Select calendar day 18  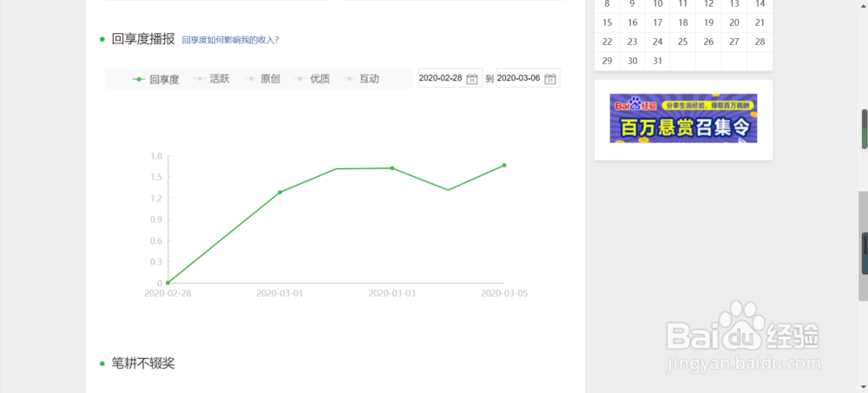pyautogui.click(x=683, y=23)
